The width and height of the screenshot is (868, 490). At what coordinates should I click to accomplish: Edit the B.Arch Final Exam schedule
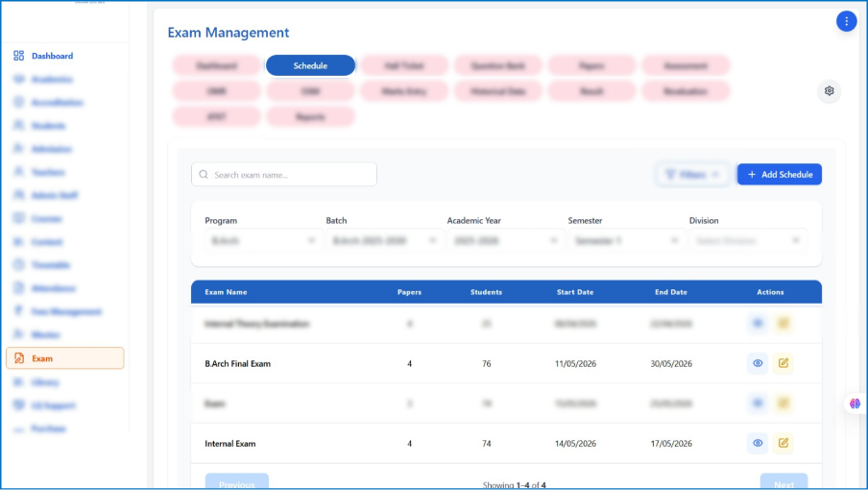[x=783, y=363]
